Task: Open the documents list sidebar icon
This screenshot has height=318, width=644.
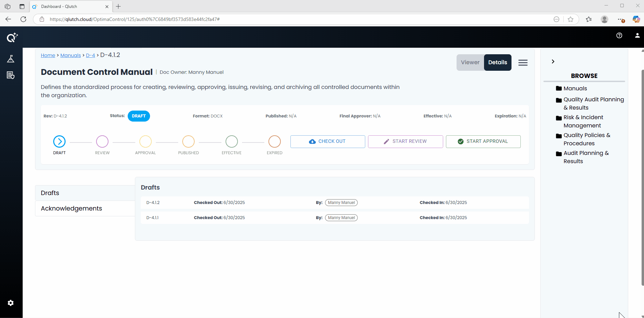Action: pos(11,75)
